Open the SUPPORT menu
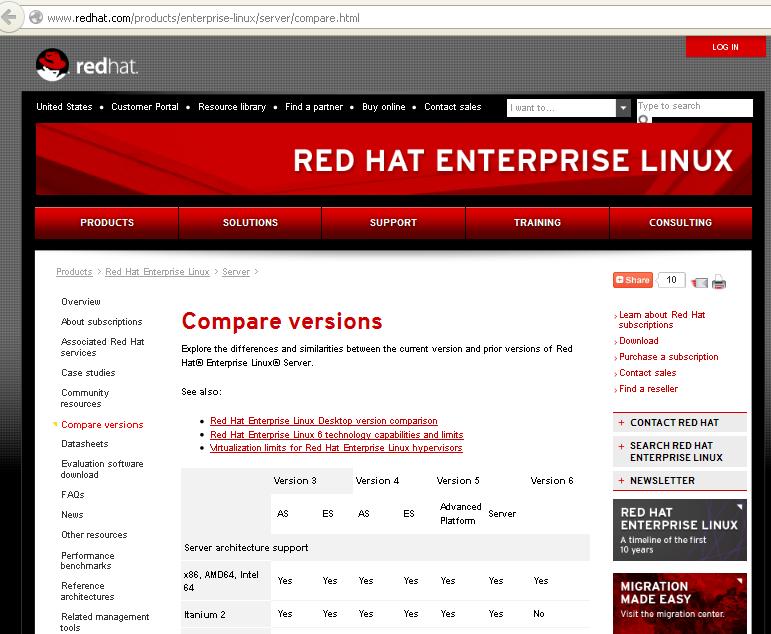The image size is (771, 634). (393, 222)
